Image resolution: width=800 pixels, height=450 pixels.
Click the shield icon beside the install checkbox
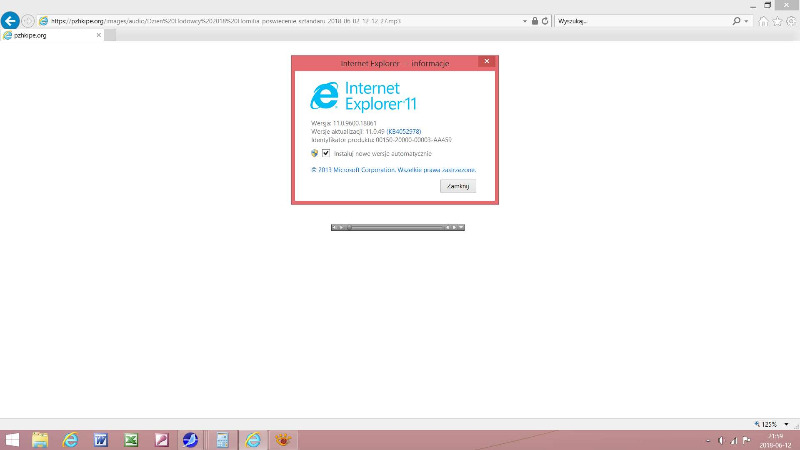[314, 153]
